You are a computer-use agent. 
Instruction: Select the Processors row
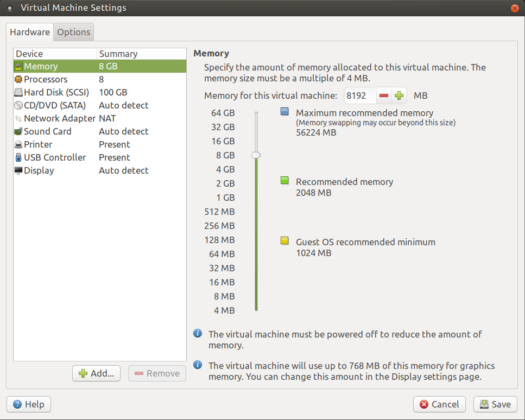(x=100, y=79)
